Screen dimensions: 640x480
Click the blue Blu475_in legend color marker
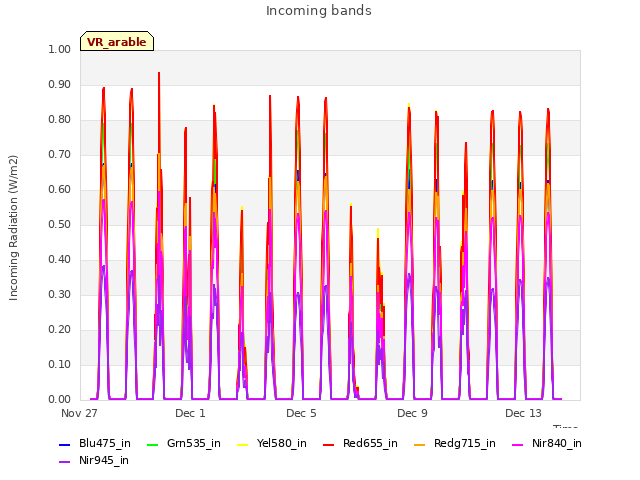coord(64,444)
